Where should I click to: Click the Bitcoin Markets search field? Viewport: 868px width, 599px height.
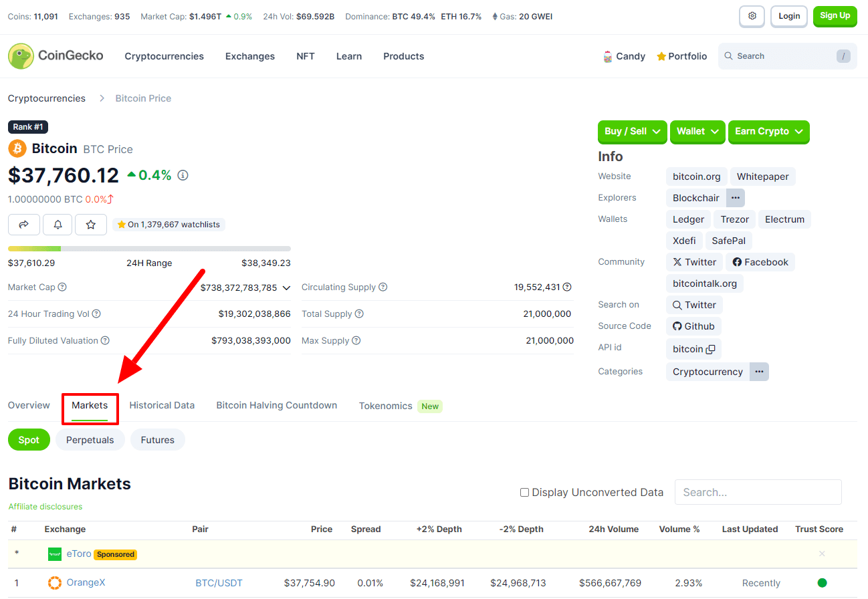coord(758,492)
